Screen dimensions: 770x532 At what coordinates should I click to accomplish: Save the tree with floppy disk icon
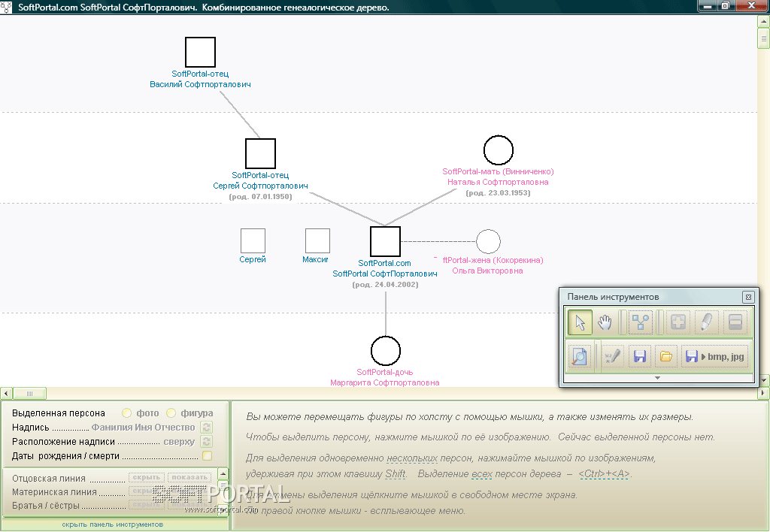639,356
